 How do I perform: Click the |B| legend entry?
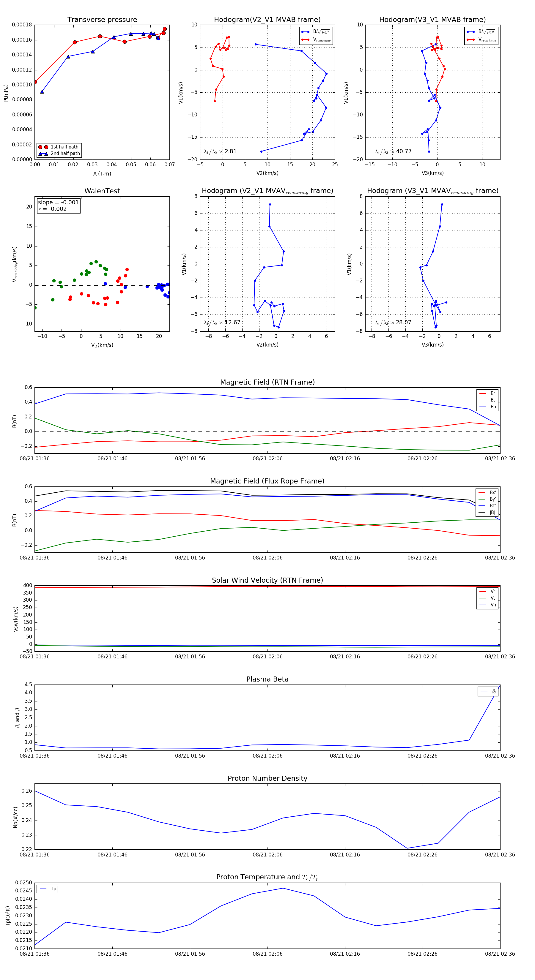[487, 513]
